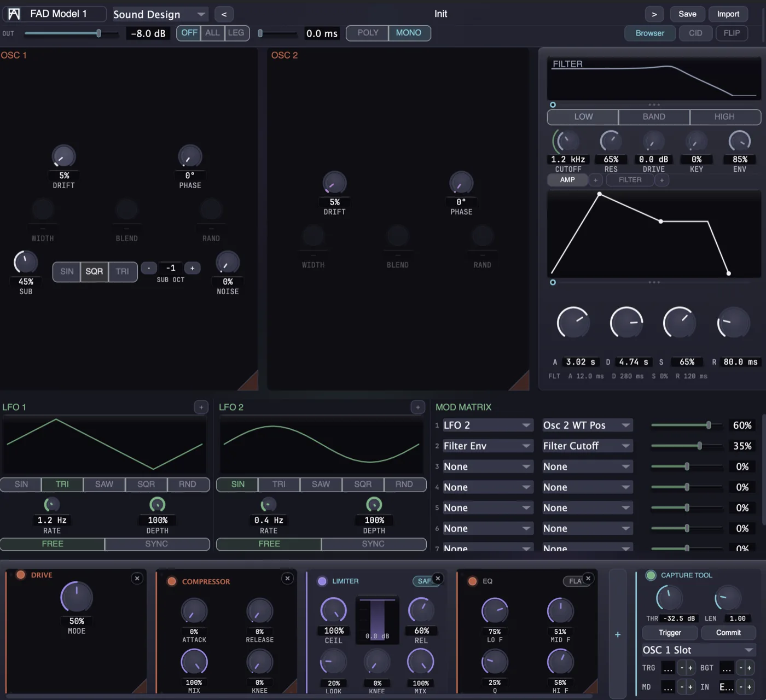
Task: Click the Capture Tool Trigger button
Action: 670,633
